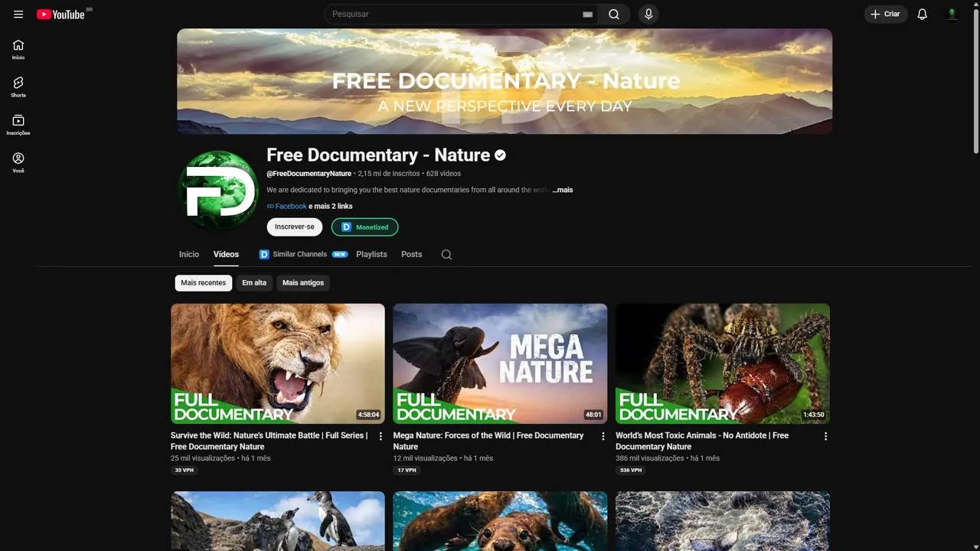
Task: Click the Criar create button
Action: click(x=885, y=14)
